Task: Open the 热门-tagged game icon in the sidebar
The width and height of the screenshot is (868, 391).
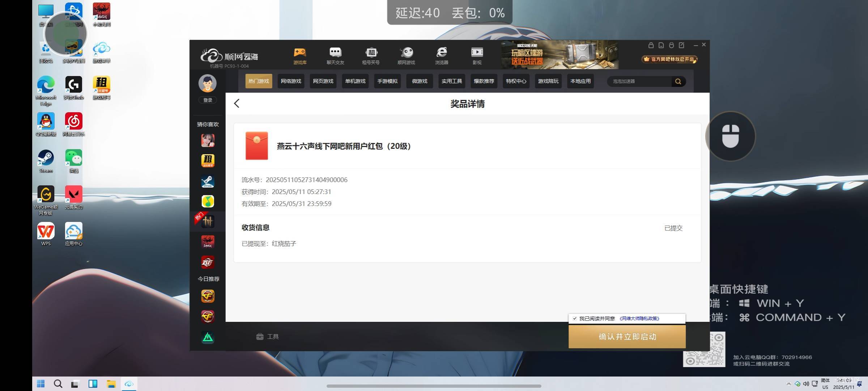Action: pyautogui.click(x=208, y=221)
